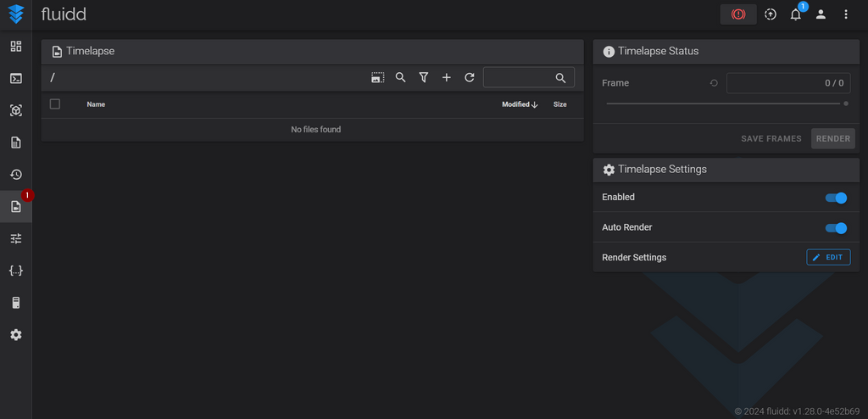Open the notifications bell
This screenshot has height=419, width=868.
click(x=795, y=14)
